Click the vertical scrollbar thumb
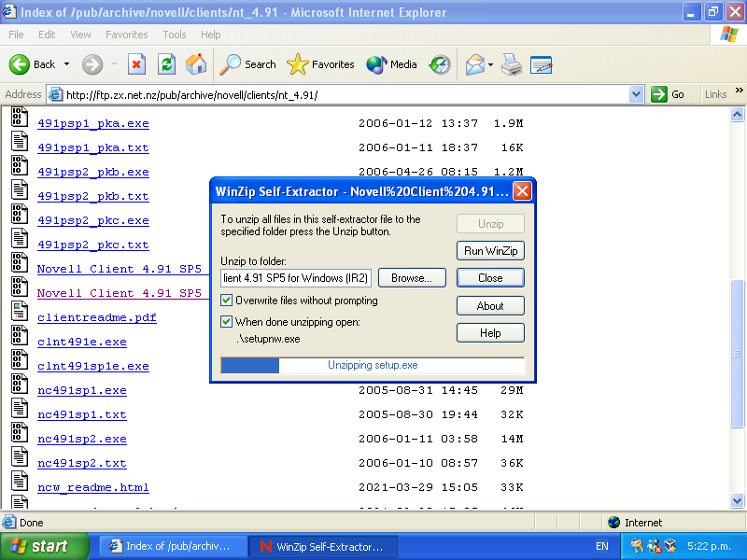747x560 pixels. [x=737, y=354]
